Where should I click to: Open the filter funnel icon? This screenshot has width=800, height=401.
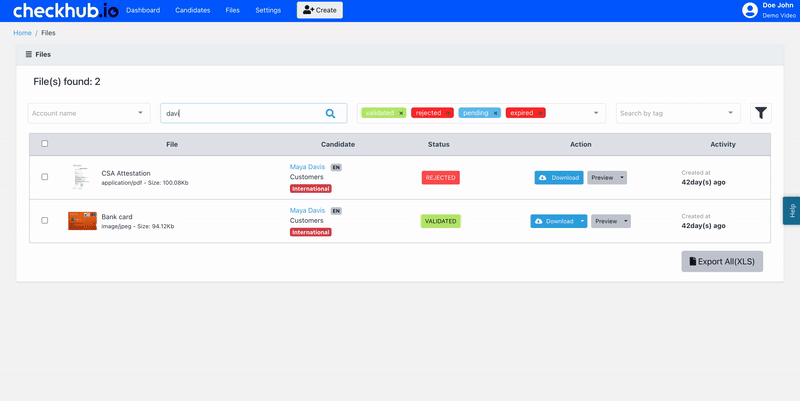[x=761, y=114]
